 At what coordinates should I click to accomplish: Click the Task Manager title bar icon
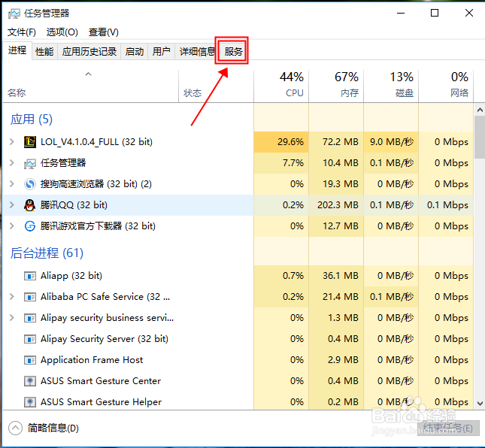point(14,14)
